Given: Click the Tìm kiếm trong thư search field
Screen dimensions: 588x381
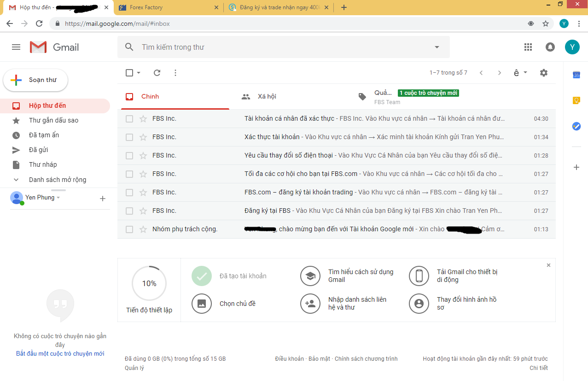Looking at the screenshot, I should pyautogui.click(x=283, y=47).
